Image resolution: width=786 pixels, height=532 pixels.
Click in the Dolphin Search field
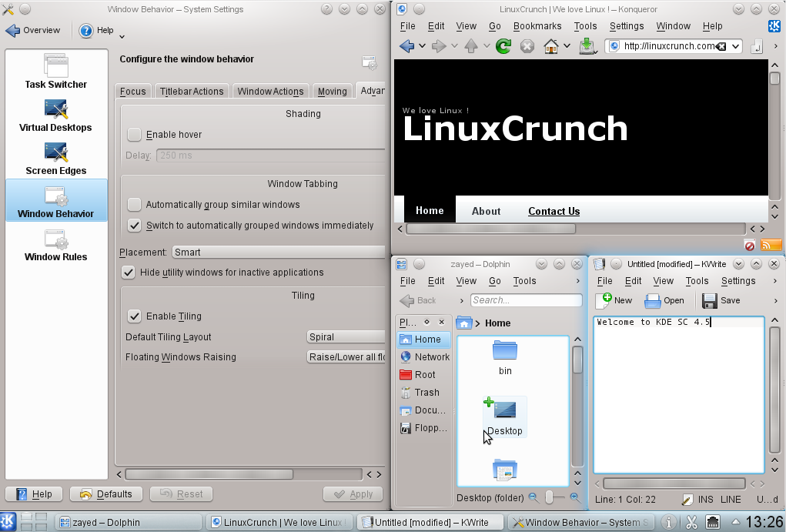527,300
